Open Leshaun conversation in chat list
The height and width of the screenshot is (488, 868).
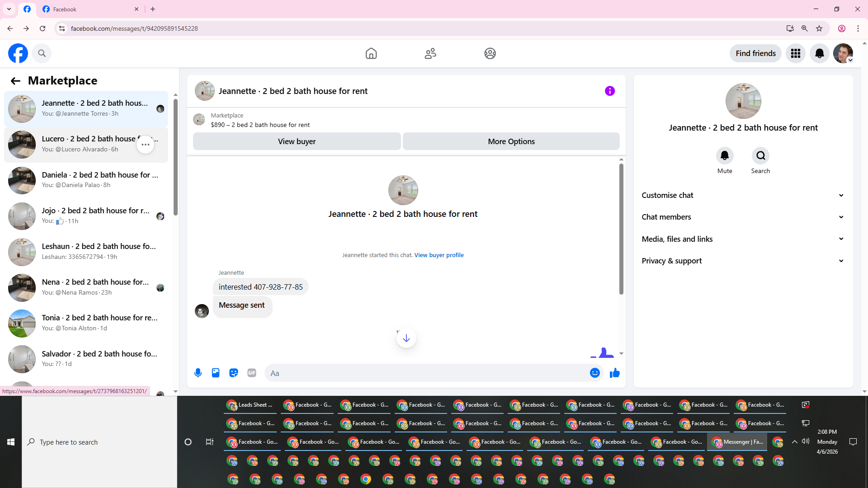point(86,252)
